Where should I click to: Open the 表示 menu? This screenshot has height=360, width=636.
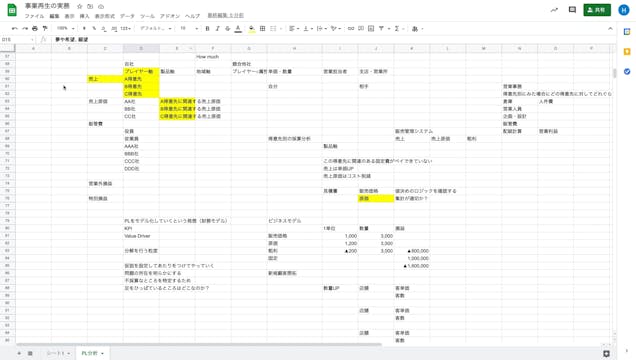point(69,16)
